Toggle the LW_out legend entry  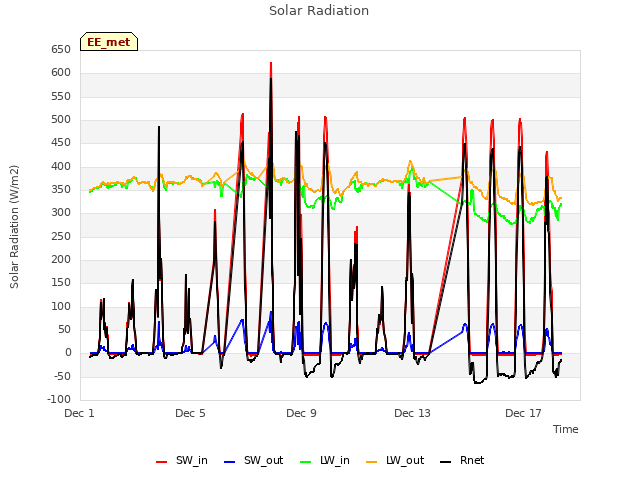coord(395,460)
